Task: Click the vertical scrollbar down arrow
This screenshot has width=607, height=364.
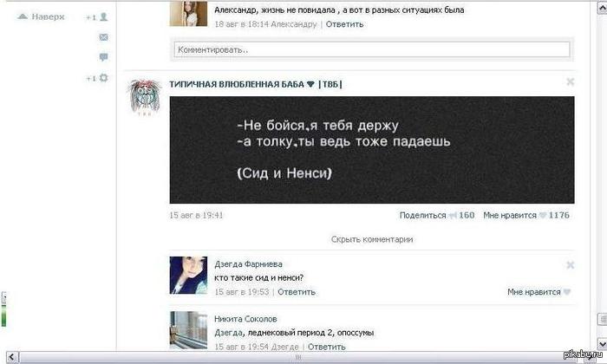Action: [x=602, y=343]
